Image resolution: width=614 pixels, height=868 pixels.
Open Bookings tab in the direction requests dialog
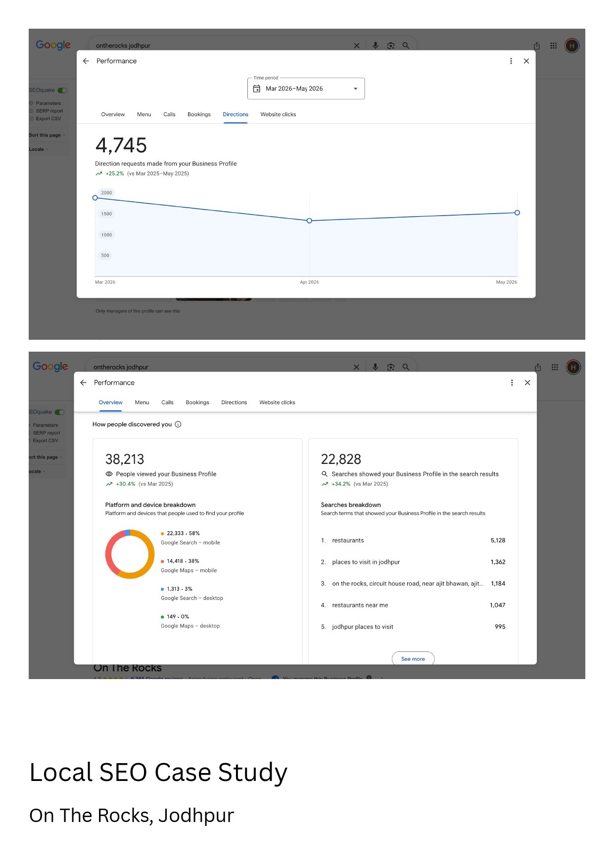click(199, 114)
